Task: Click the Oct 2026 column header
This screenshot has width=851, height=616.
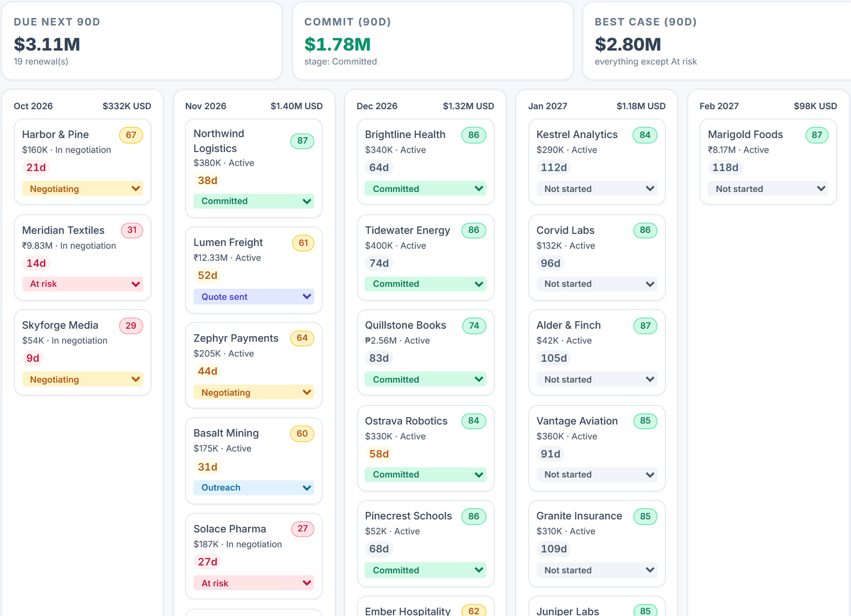Action: (34, 106)
